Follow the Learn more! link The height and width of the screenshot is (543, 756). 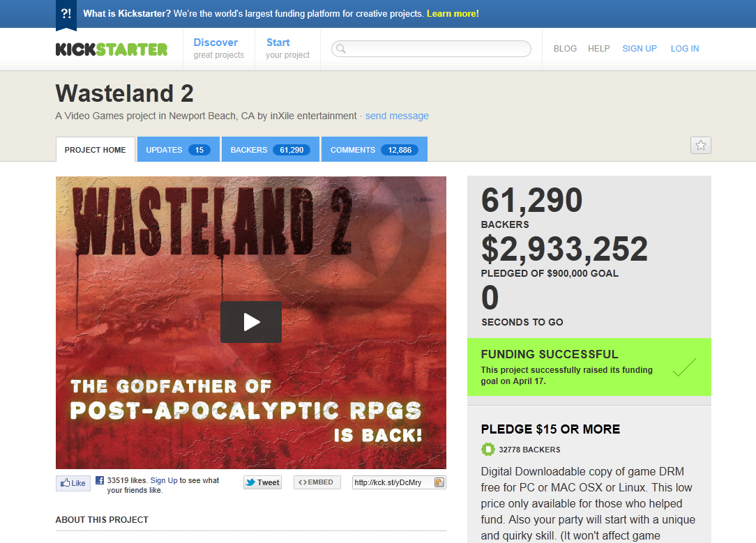[453, 13]
